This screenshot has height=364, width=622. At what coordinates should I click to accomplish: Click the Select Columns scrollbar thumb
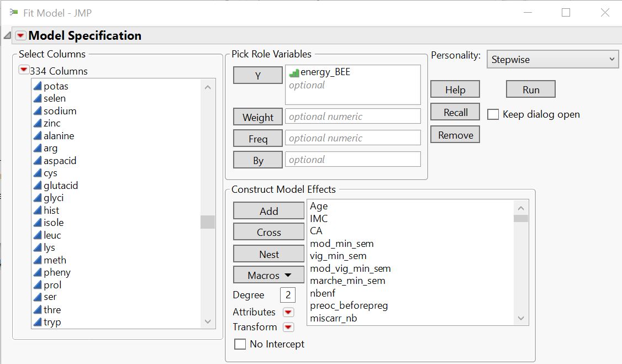pos(207,222)
